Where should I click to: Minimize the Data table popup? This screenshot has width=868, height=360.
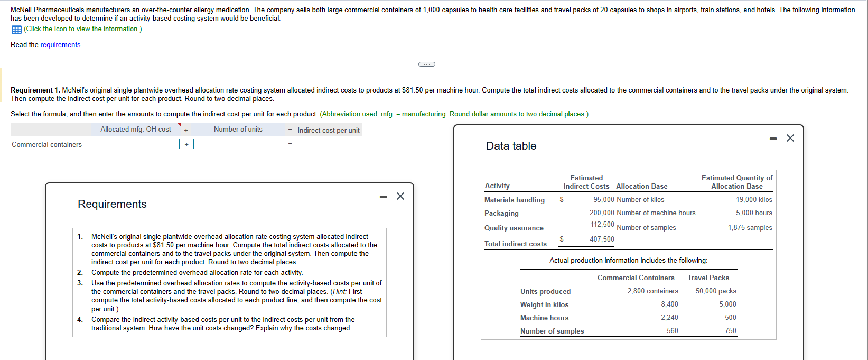[x=773, y=139]
